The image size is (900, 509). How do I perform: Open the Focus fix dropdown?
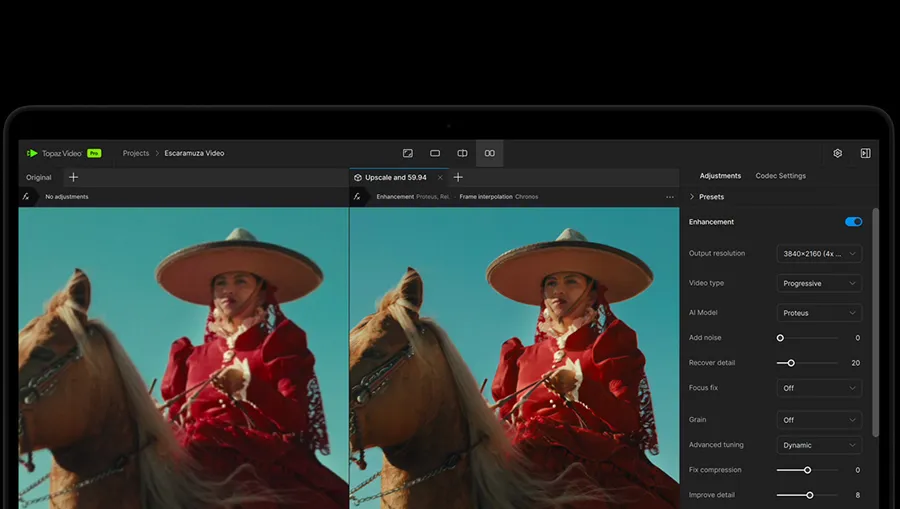tap(819, 388)
